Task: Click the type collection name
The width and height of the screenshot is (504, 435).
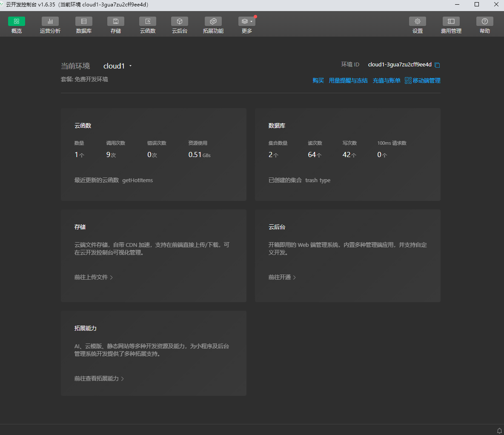Action: [325, 180]
